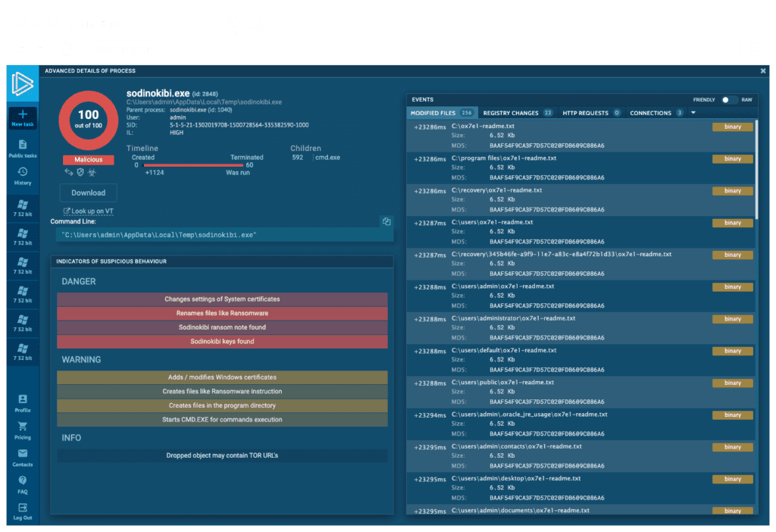The image size is (776, 532).
Task: Switch to the Modified Files tab
Action: tap(442, 113)
